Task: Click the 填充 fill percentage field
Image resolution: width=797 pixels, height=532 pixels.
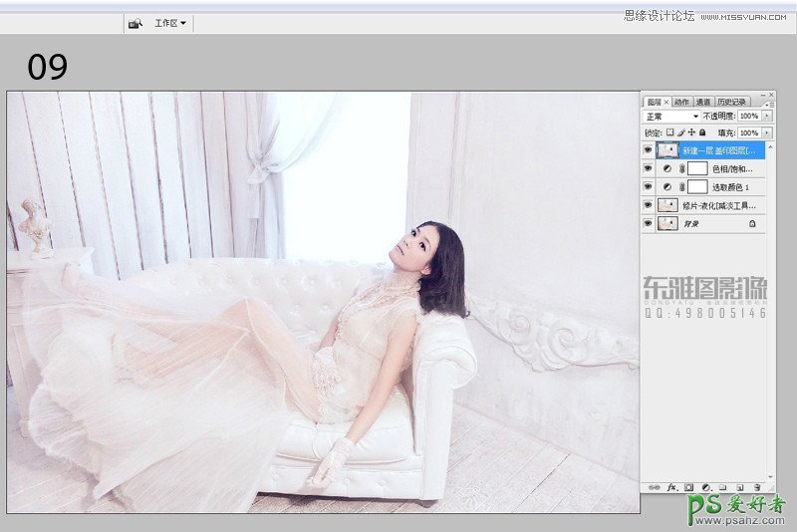Action: [x=748, y=132]
